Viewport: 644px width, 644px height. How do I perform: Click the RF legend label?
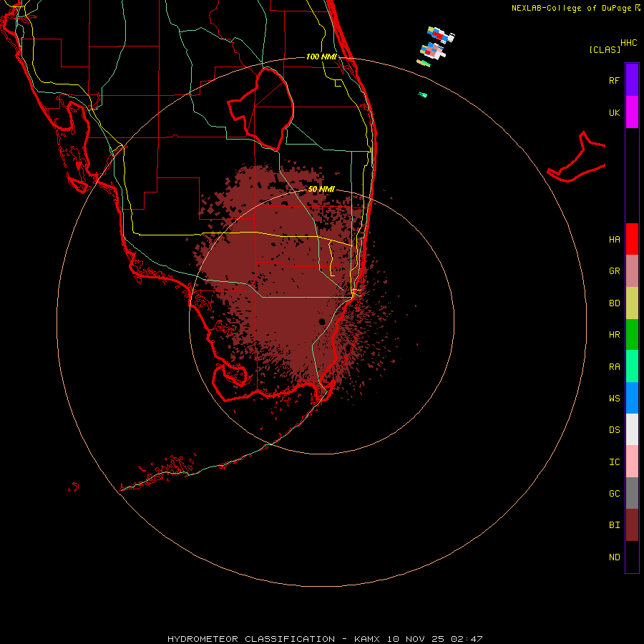614,80
